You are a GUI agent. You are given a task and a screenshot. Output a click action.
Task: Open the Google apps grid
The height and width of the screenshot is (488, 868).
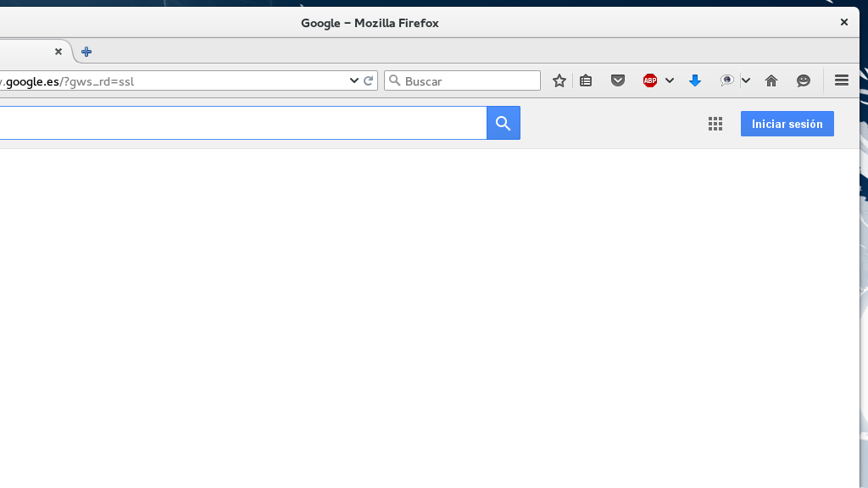pyautogui.click(x=715, y=123)
